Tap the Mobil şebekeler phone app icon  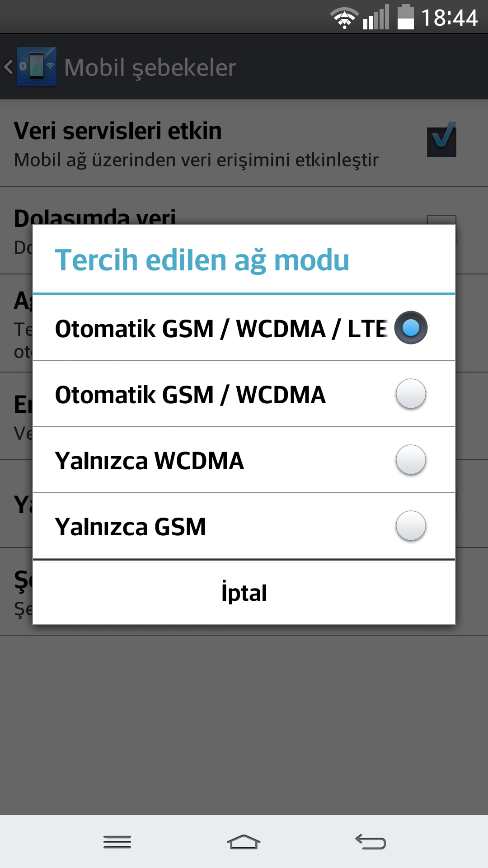(37, 67)
